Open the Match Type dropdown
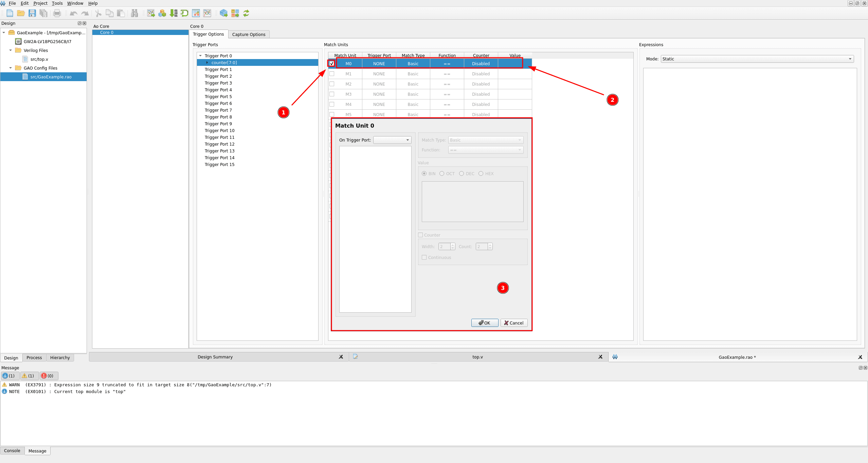The image size is (868, 463). 486,140
